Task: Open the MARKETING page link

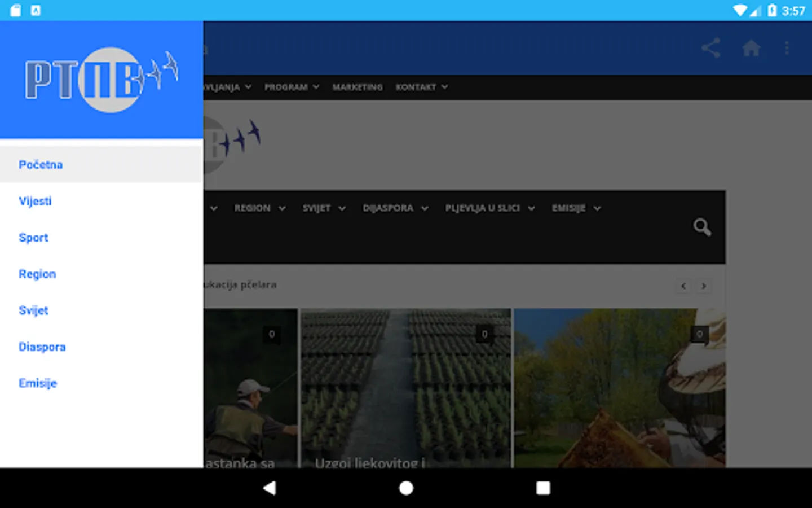Action: 358,87
